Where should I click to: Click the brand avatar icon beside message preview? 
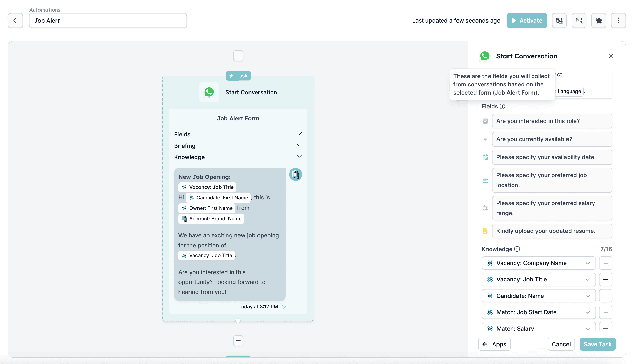295,175
